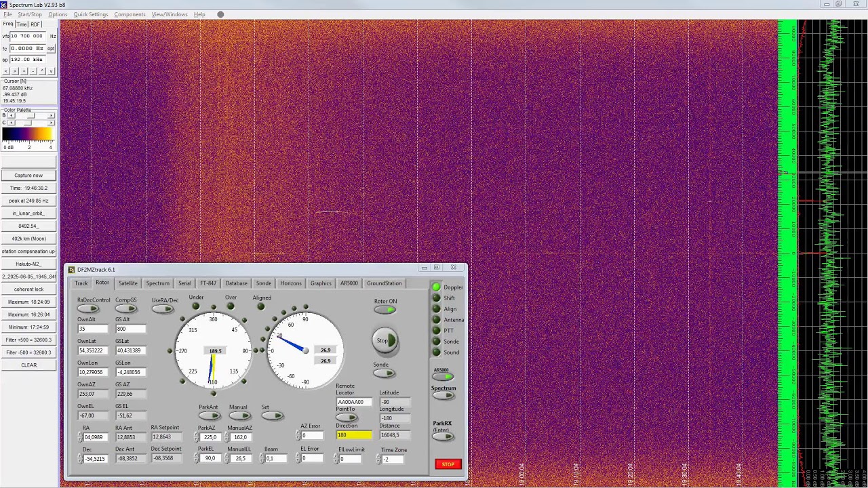Image resolution: width=868 pixels, height=488 pixels.
Task: Click the Aligned indicator LED
Action: point(261,306)
